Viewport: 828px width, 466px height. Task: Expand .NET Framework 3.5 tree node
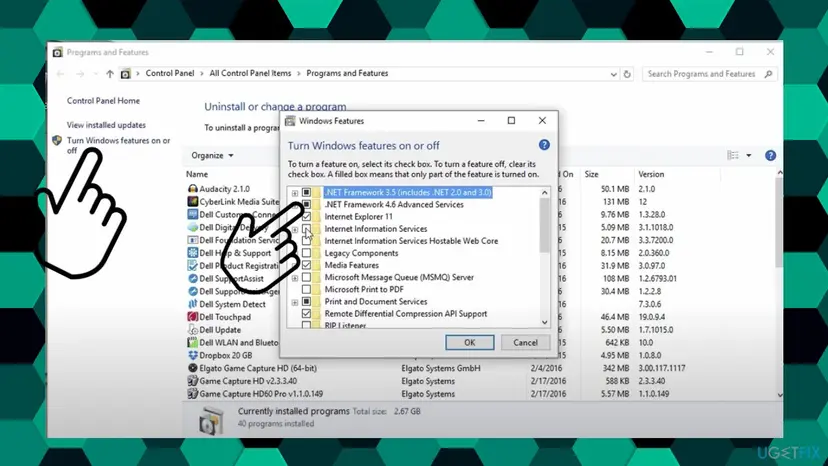[x=295, y=193]
